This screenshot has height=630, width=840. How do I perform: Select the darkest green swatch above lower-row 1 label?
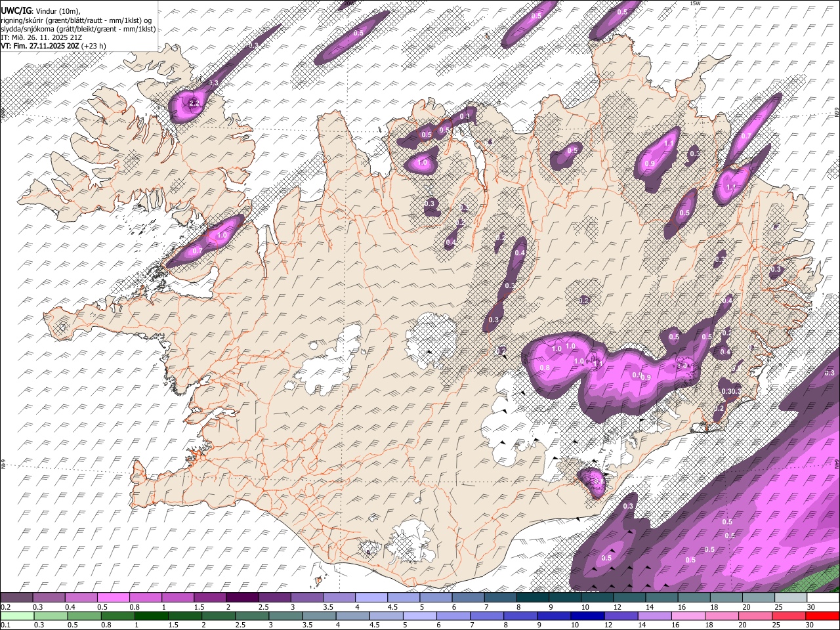(x=151, y=616)
